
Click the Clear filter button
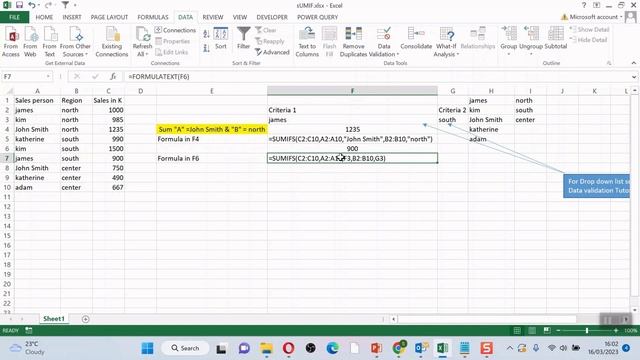click(x=266, y=30)
